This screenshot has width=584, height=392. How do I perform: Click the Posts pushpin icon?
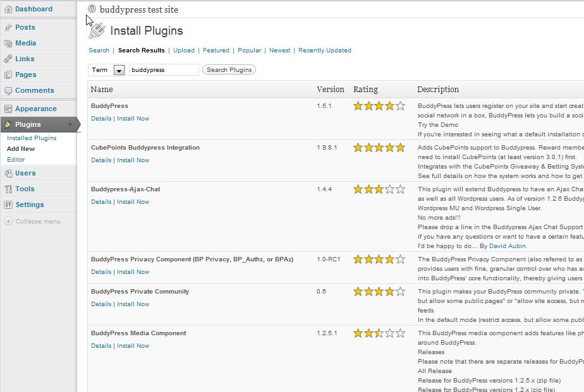coord(8,27)
